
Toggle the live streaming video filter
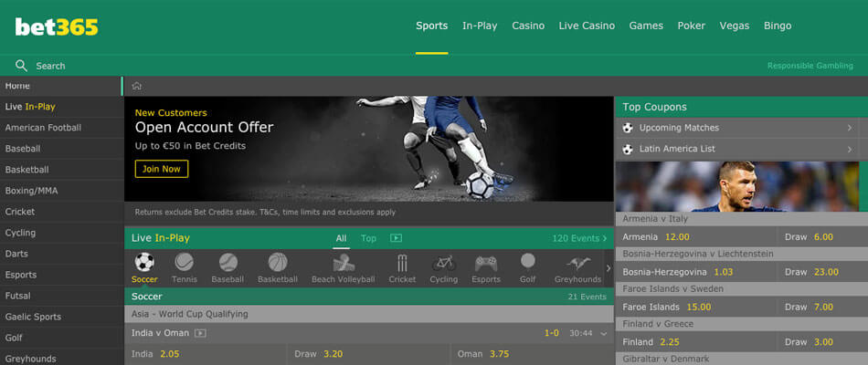(x=396, y=238)
